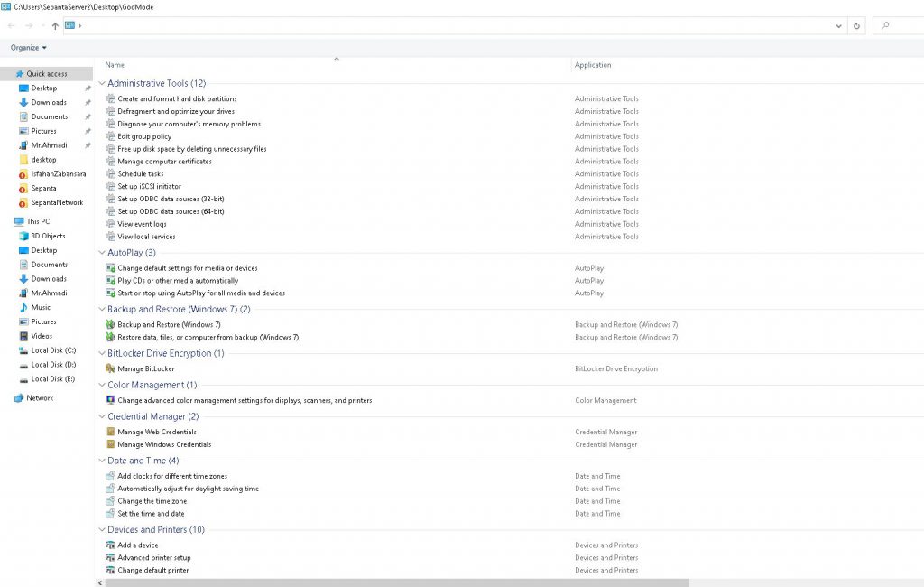The height and width of the screenshot is (587, 924).
Task: Click the Set the time and date icon
Action: [x=111, y=514]
